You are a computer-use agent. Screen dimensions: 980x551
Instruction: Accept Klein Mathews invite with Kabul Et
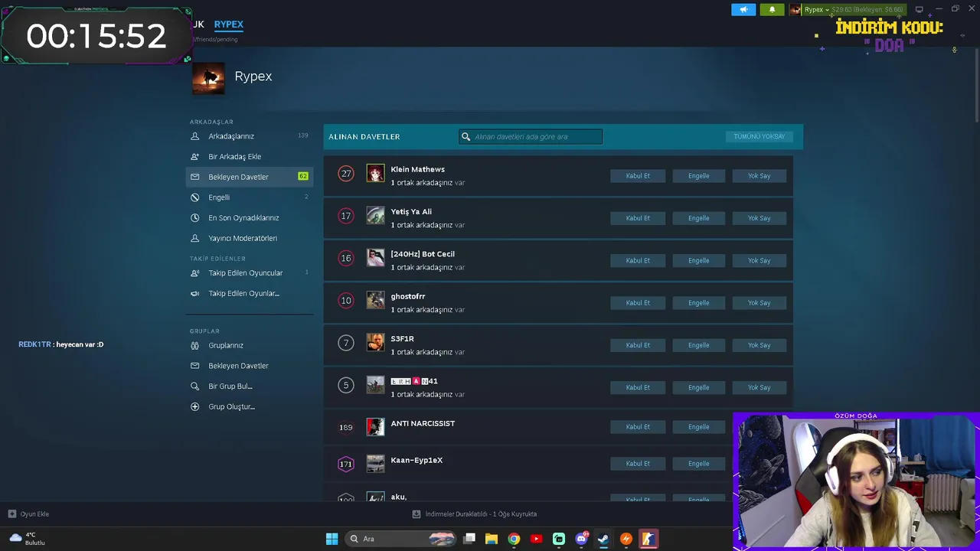pyautogui.click(x=638, y=176)
